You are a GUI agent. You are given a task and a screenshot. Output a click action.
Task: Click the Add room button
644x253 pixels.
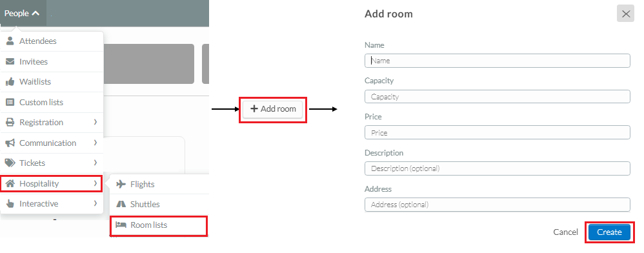pos(273,109)
